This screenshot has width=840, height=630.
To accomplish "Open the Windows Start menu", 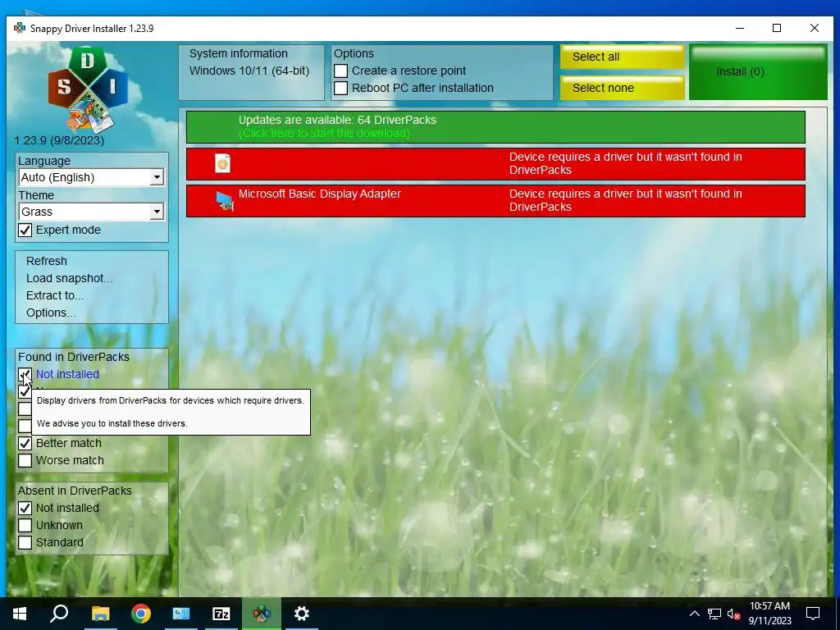I will pyautogui.click(x=20, y=614).
